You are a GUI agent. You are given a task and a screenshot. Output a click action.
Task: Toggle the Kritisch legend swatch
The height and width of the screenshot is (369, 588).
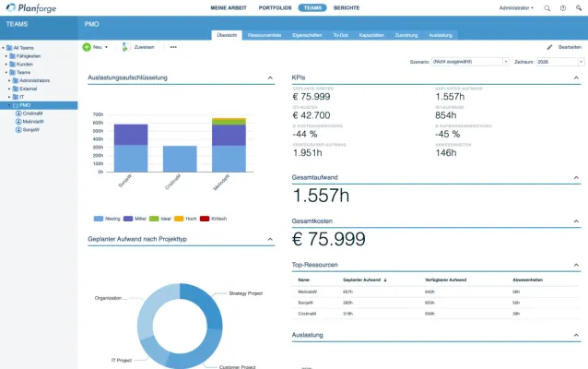click(x=205, y=219)
